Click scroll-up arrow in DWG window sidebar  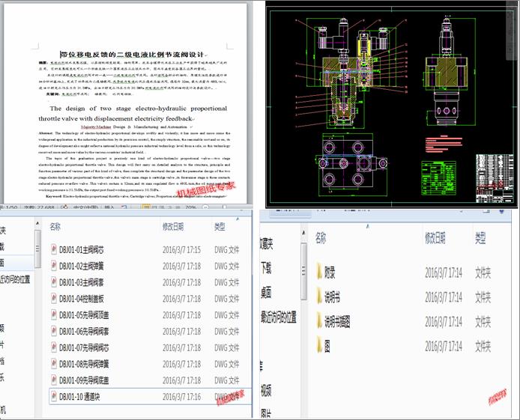[37, 224]
